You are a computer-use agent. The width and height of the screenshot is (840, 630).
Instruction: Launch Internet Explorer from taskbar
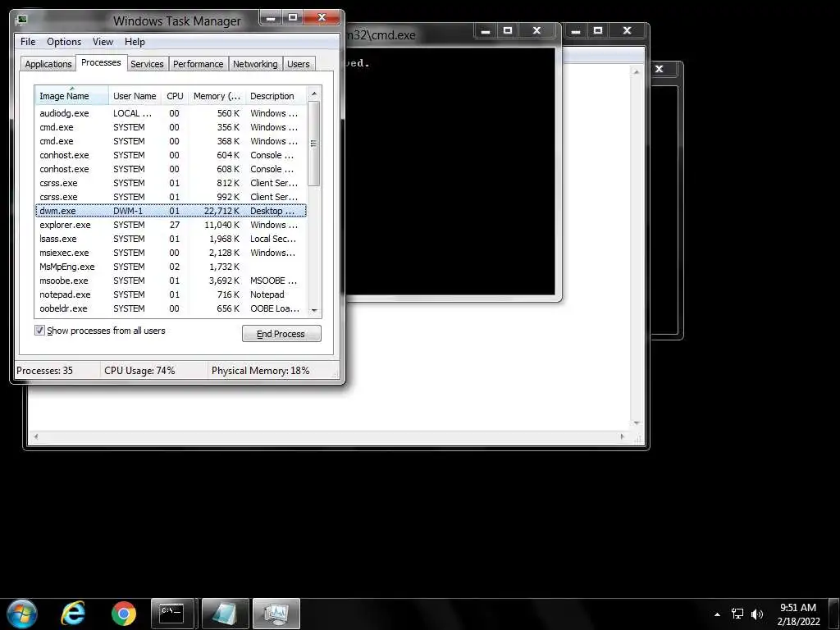pos(73,614)
